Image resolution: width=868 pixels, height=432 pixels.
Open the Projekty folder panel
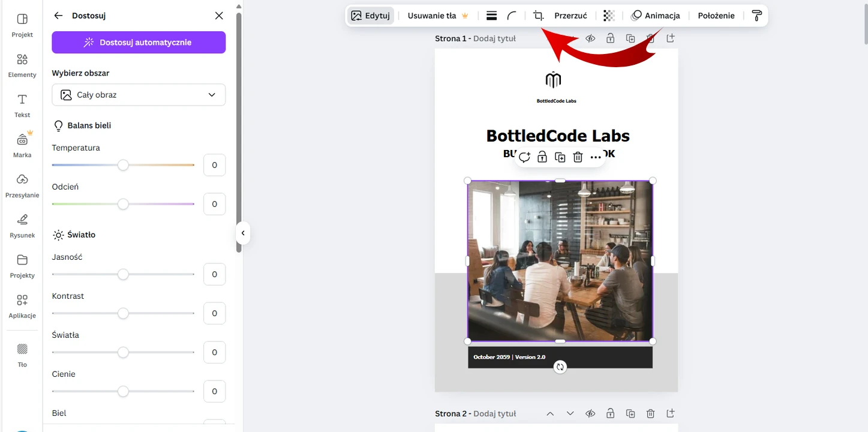(22, 266)
